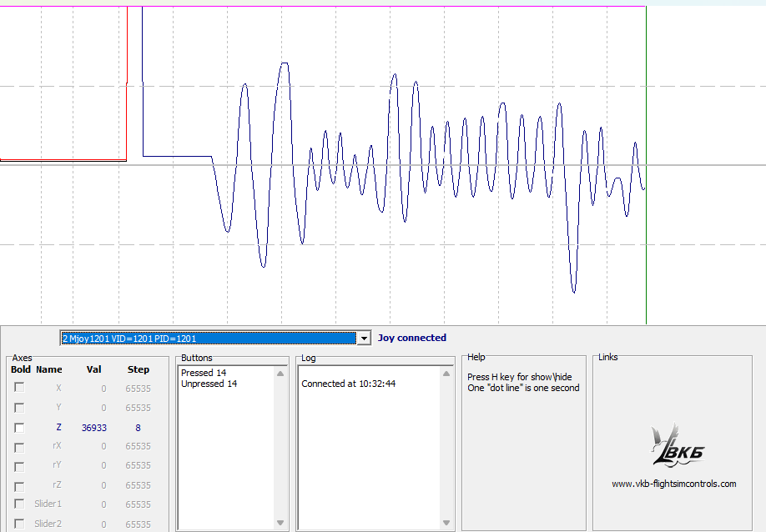This screenshot has width=766, height=532.
Task: Tick the Slider1 bold checkbox
Action: click(x=19, y=504)
